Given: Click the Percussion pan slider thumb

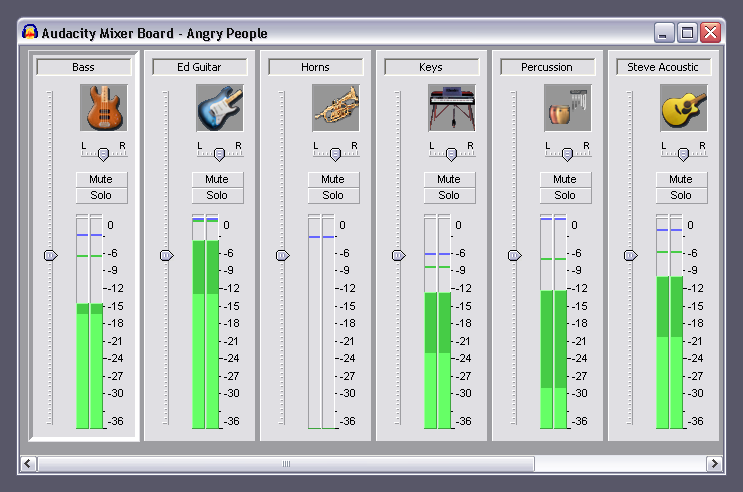Looking at the screenshot, I should point(568,154).
